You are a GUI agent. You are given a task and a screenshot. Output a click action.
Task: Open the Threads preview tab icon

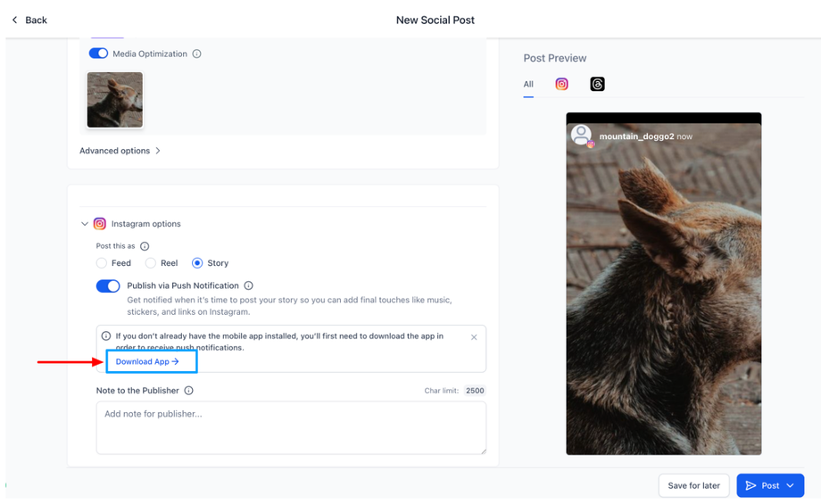[x=597, y=84]
